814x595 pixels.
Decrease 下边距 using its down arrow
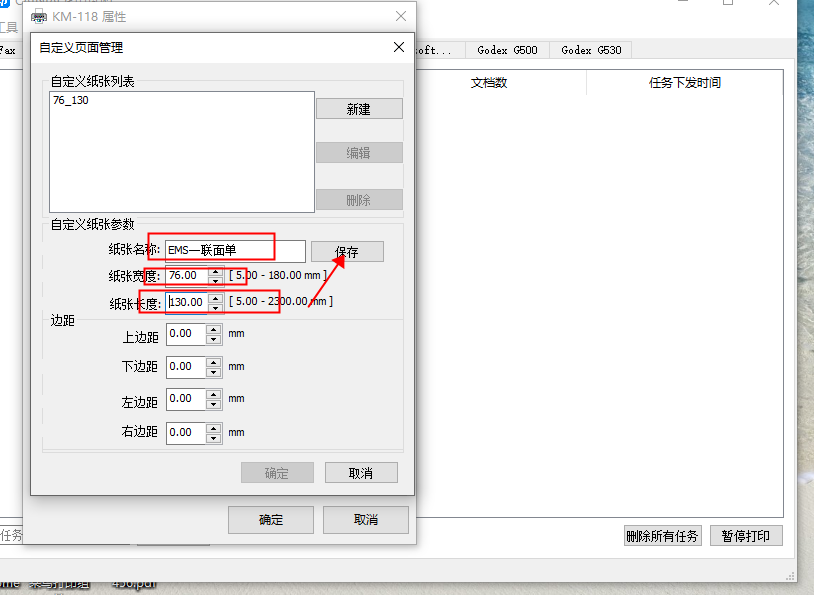click(x=213, y=371)
